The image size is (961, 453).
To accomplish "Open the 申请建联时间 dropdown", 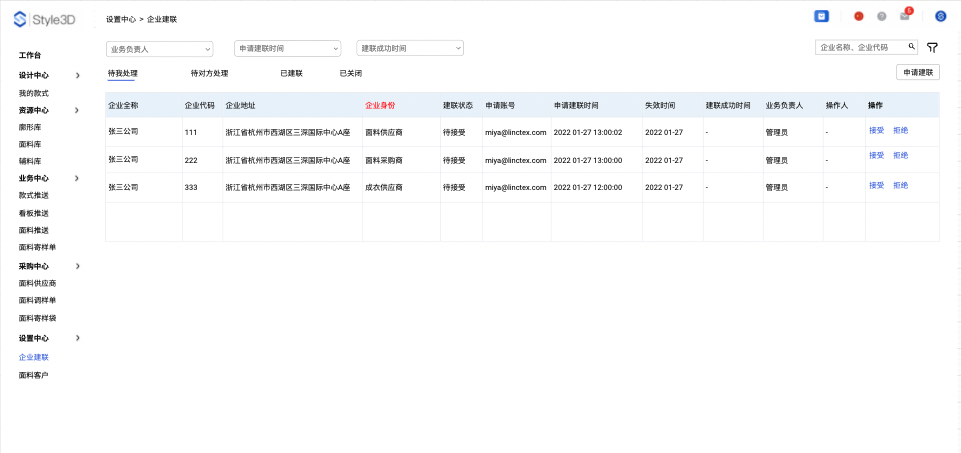I will point(287,48).
